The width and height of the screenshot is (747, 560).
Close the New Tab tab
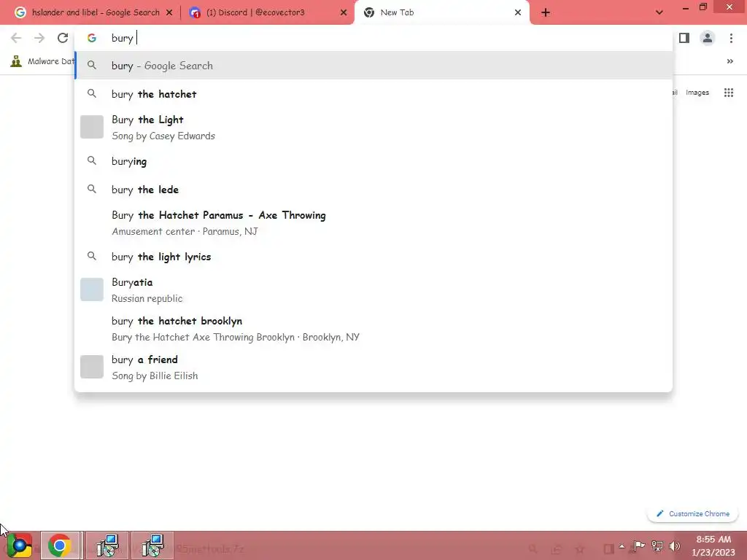pyautogui.click(x=518, y=13)
